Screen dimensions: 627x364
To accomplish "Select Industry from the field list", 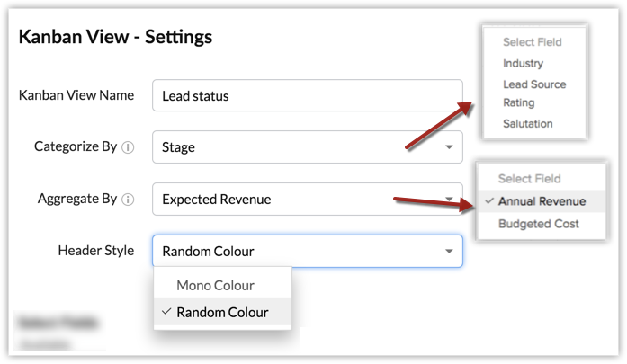I will (523, 64).
